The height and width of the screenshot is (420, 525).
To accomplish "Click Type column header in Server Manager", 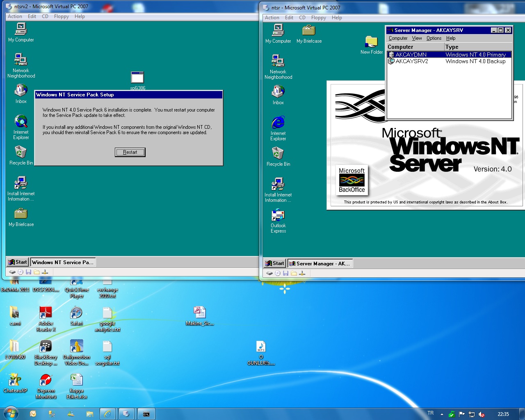I will coord(478,47).
